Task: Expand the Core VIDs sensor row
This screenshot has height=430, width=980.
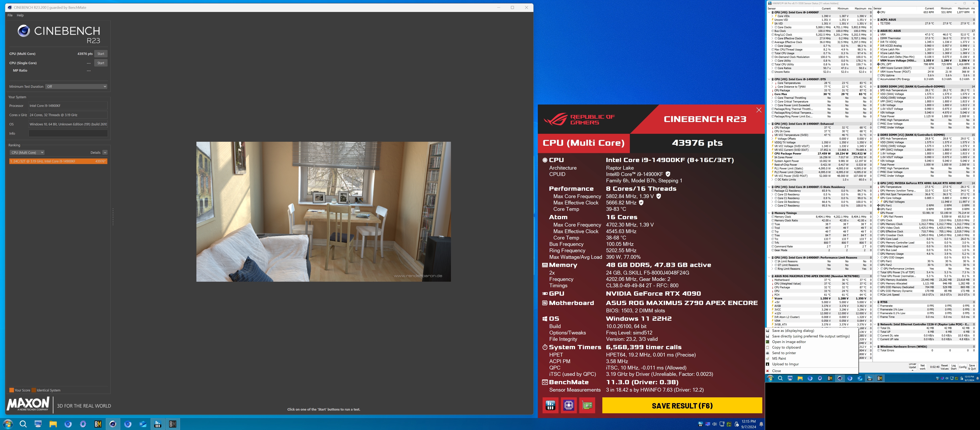Action: point(772,16)
